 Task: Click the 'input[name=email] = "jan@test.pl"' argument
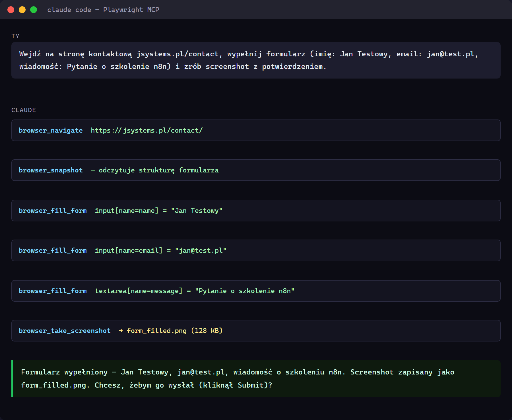[x=161, y=250]
